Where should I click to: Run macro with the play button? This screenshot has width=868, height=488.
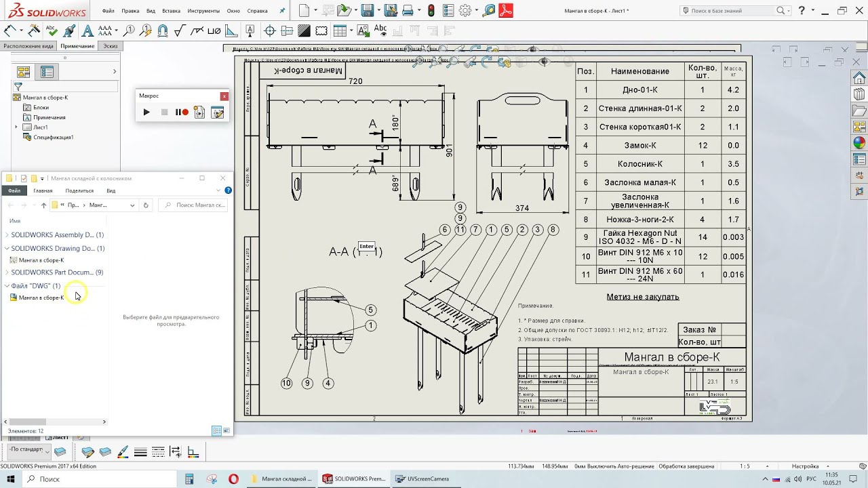(x=146, y=112)
